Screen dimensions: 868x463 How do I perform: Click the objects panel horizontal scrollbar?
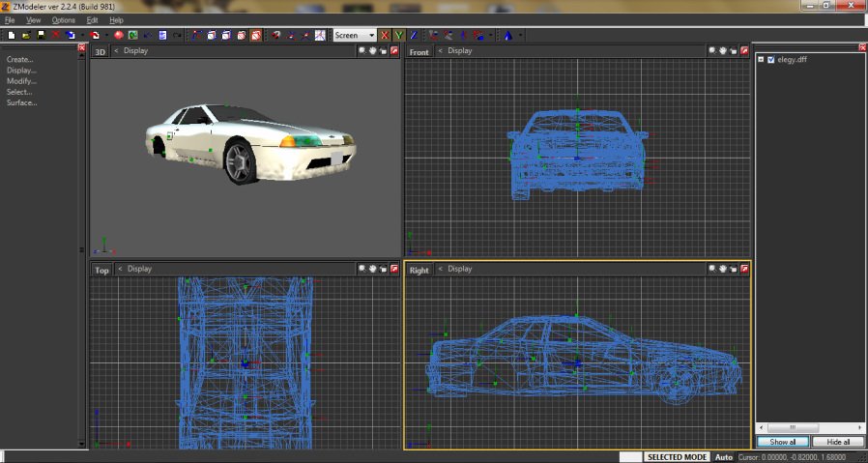pyautogui.click(x=793, y=427)
